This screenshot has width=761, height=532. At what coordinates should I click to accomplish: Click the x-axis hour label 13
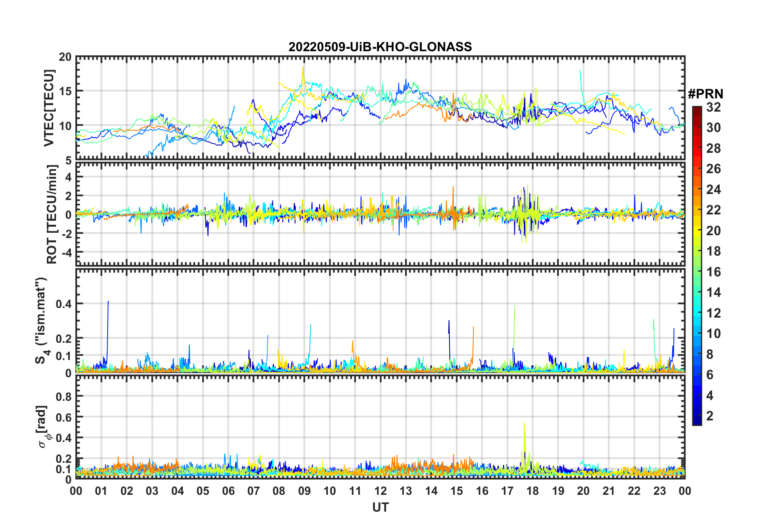coord(406,491)
